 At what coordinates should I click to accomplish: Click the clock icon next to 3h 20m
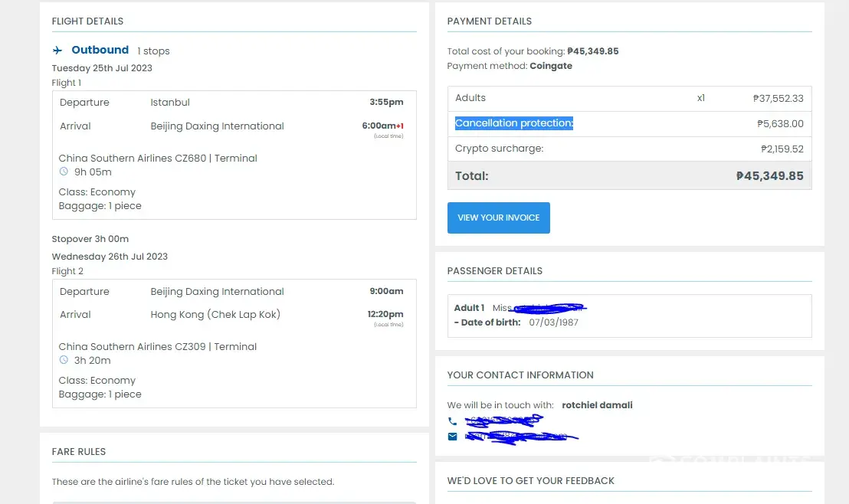[x=64, y=360]
